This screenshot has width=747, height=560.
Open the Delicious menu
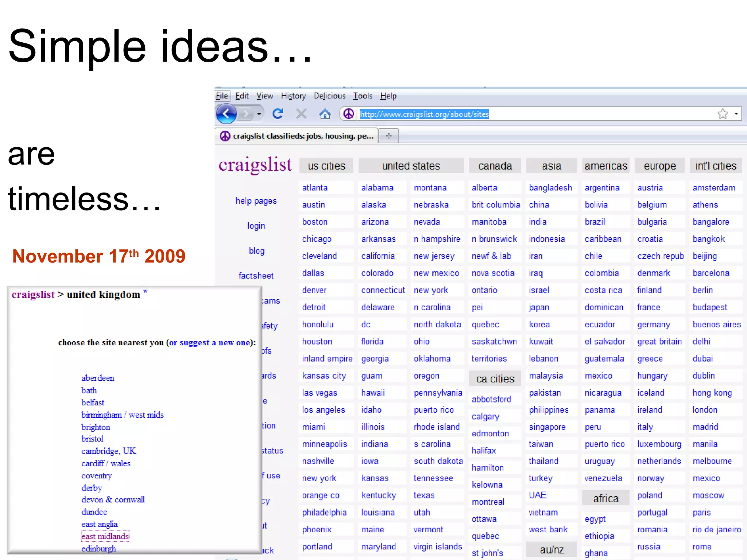329,96
